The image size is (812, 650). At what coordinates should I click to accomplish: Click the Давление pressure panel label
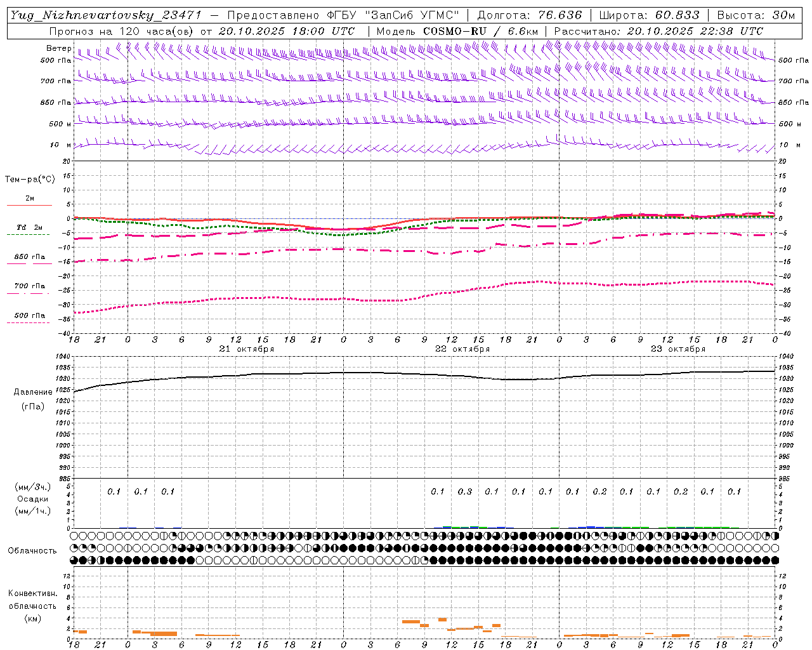[x=33, y=392]
